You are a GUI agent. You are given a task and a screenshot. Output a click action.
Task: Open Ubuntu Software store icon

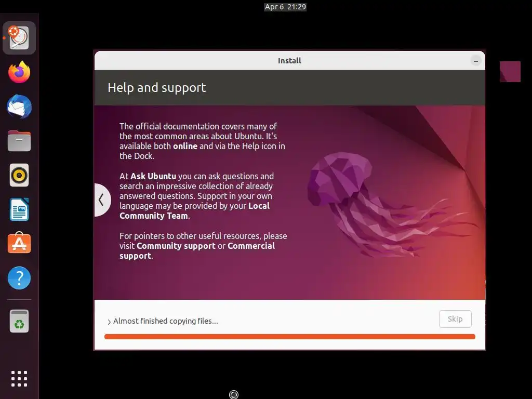point(19,243)
